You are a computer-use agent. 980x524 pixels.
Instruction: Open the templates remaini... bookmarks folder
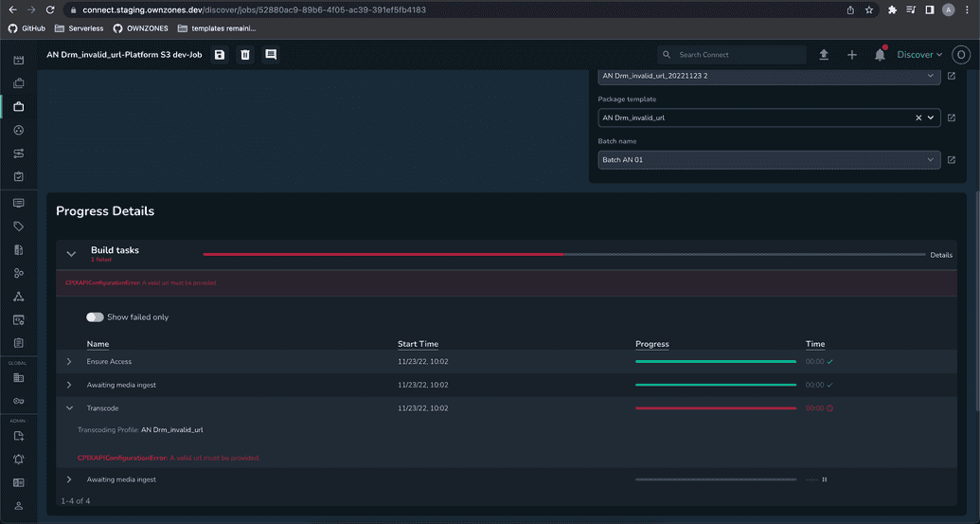[x=217, y=28]
